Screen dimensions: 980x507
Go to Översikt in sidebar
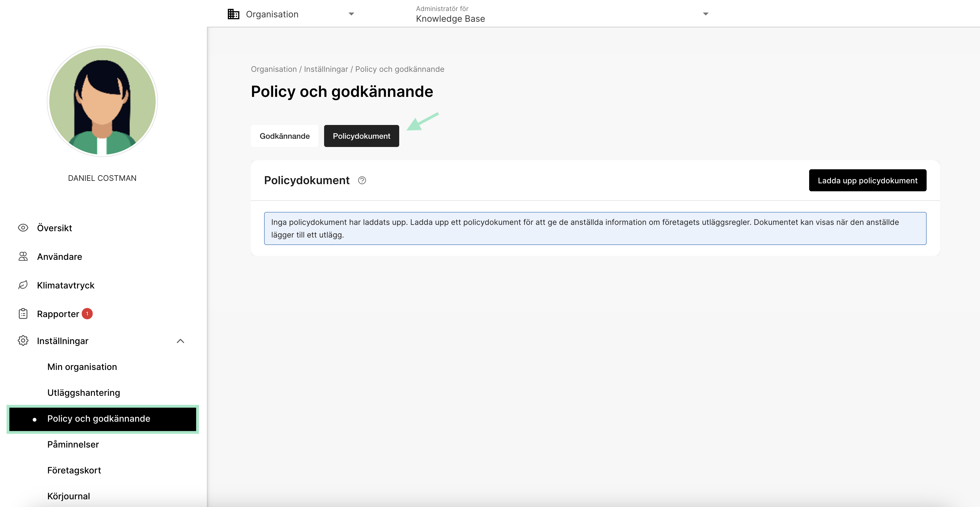[54, 228]
